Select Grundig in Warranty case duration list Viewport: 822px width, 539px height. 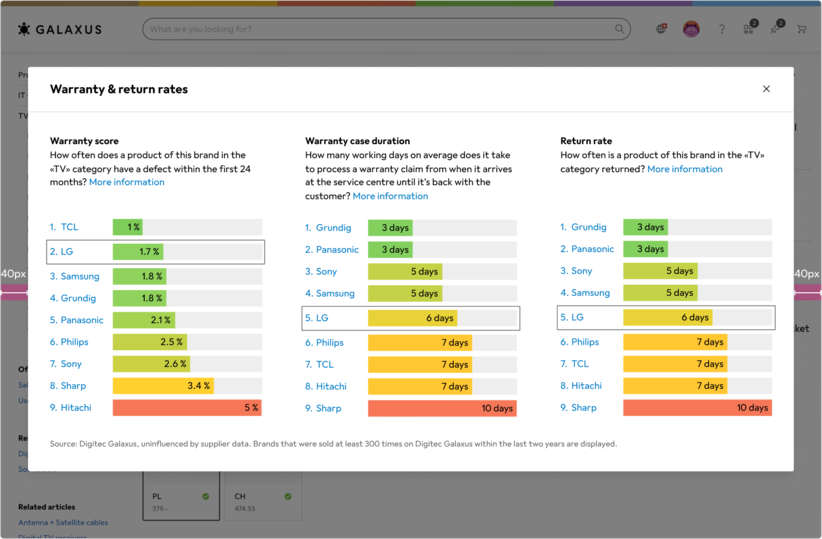pos(333,227)
